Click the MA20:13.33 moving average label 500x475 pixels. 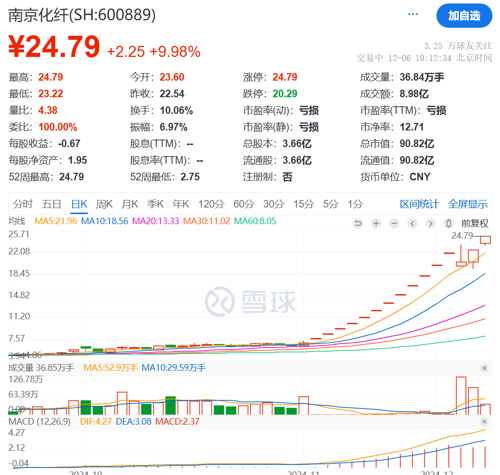tap(156, 221)
